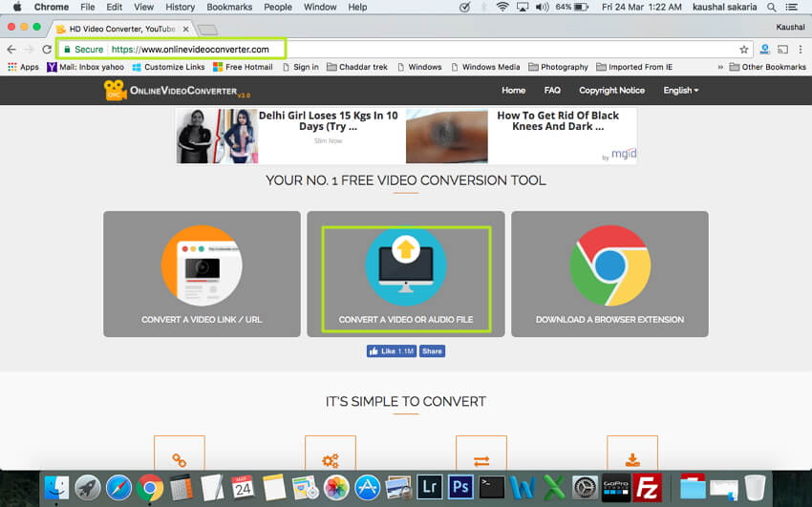
Task: Click the Cast icon in the toolbar
Action: (783, 49)
